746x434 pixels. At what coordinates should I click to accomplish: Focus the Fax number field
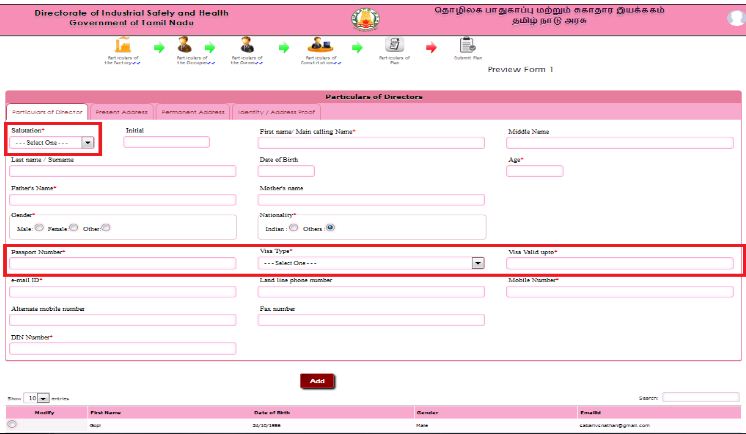tap(371, 320)
